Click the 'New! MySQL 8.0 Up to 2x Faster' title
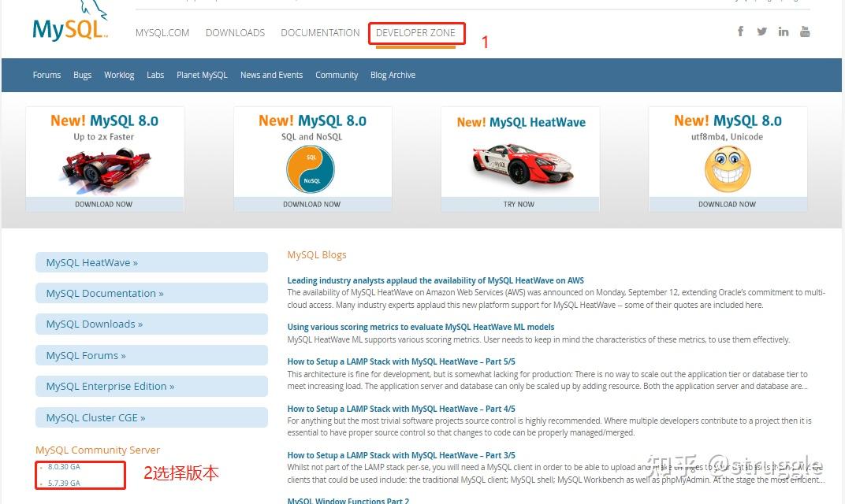The width and height of the screenshot is (845, 504). click(x=105, y=120)
